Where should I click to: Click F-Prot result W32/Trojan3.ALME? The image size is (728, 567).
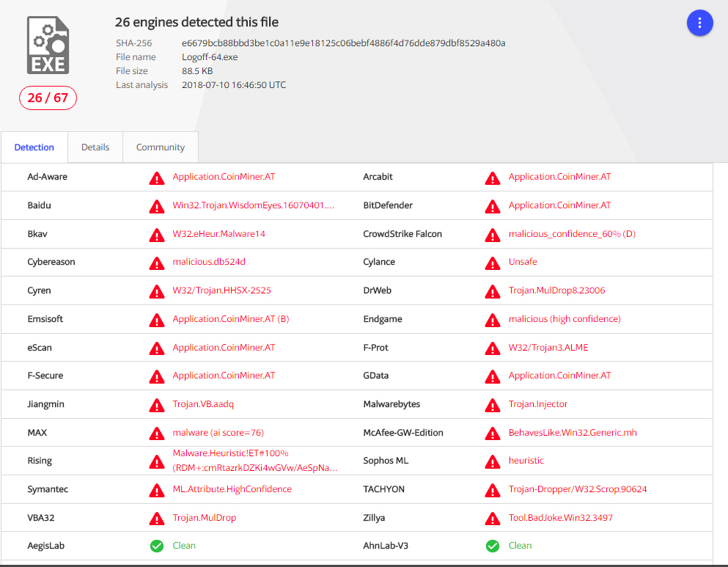click(x=548, y=348)
